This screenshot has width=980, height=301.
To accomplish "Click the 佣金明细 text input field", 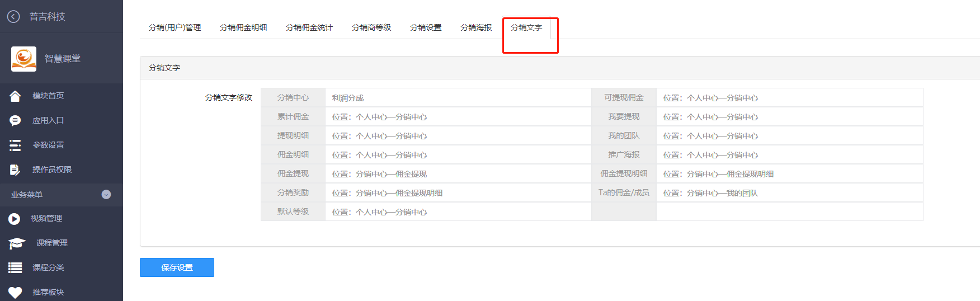I will coord(458,155).
